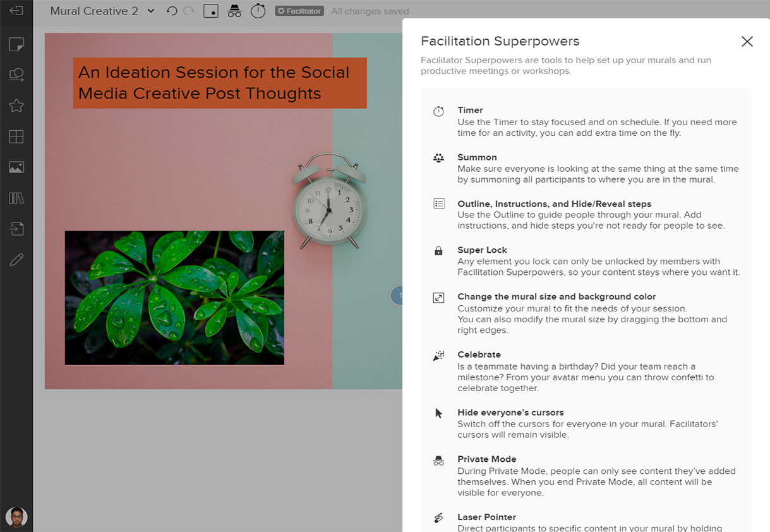This screenshot has width=770, height=532.
Task: Open the content library books icon
Action: coord(16,198)
